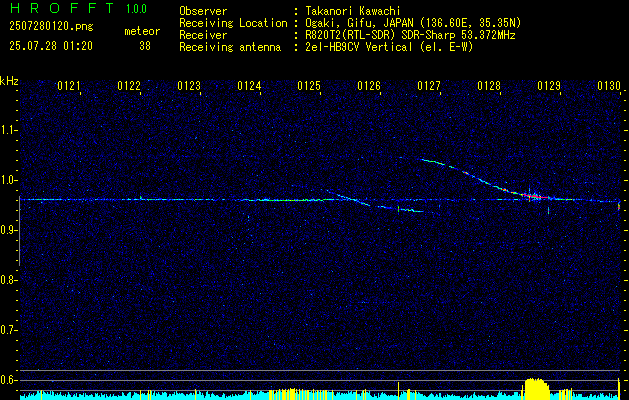The width and height of the screenshot is (629, 400).
Task: Select the version number 1.0.0
Action: tap(136, 9)
